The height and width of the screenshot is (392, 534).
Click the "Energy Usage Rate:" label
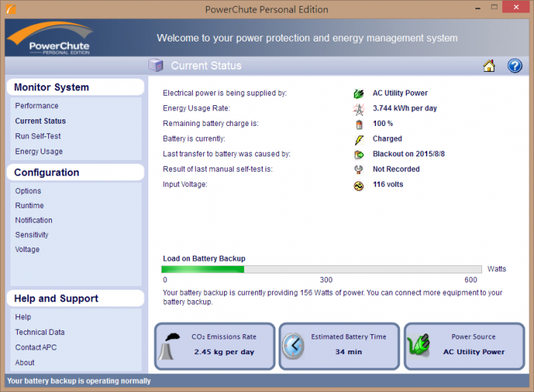click(x=196, y=108)
